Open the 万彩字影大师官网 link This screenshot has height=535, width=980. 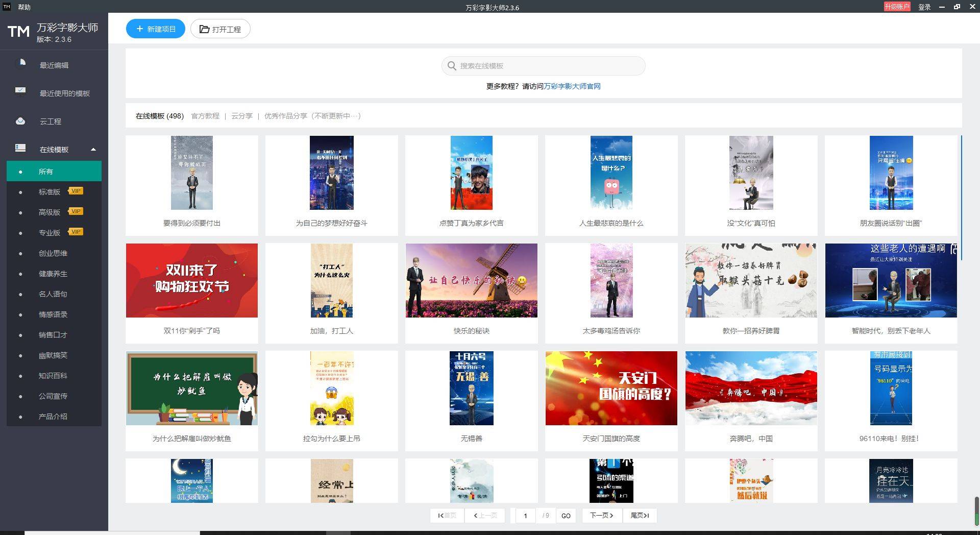point(572,86)
